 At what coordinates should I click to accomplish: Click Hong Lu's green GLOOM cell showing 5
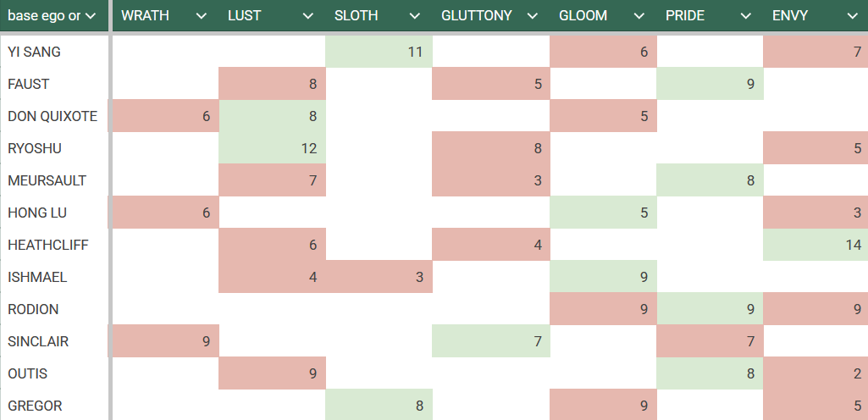(604, 213)
